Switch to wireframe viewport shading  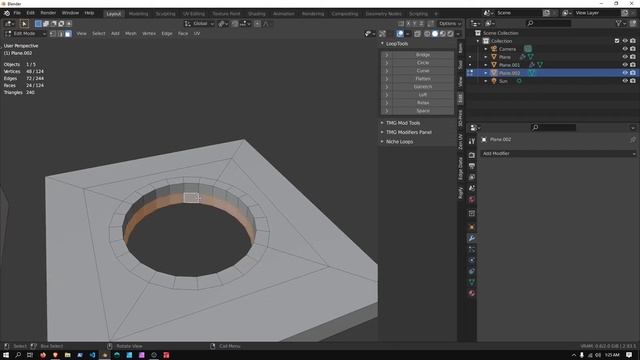[427, 34]
